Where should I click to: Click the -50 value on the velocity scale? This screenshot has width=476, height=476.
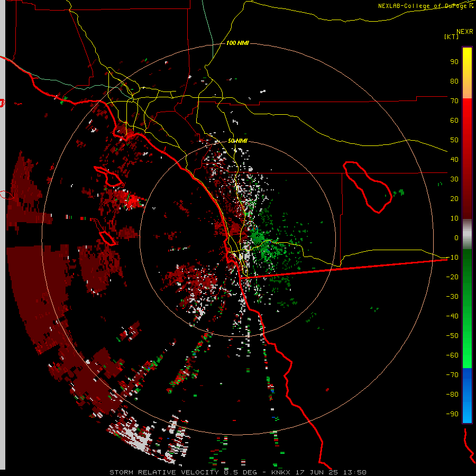click(452, 336)
